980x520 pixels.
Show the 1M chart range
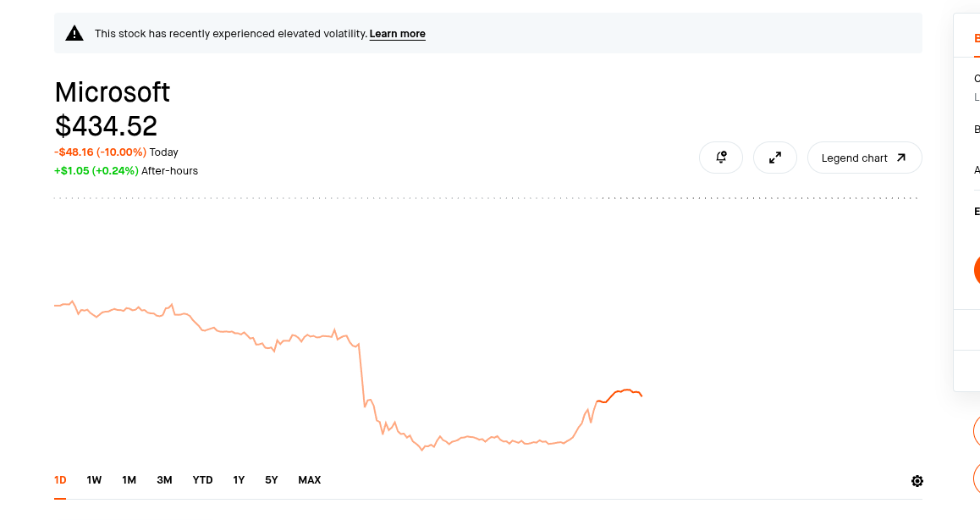129,480
